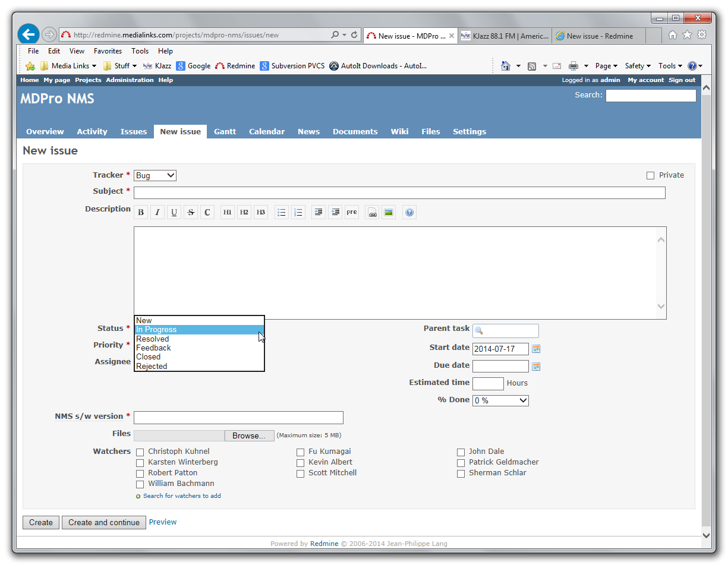Open the browser help question-mark icon
Image resolution: width=728 pixels, height=565 pixels.
[692, 66]
